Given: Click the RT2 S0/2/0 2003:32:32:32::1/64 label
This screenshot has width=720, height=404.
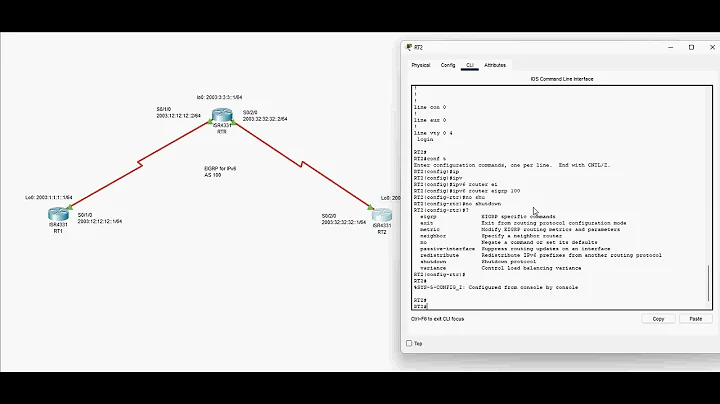Looking at the screenshot, I should point(344,219).
